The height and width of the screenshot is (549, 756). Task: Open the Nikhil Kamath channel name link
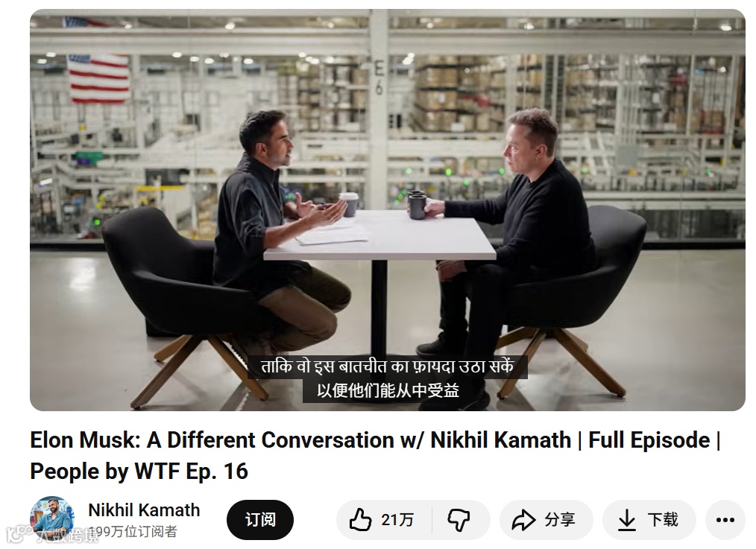(x=144, y=510)
